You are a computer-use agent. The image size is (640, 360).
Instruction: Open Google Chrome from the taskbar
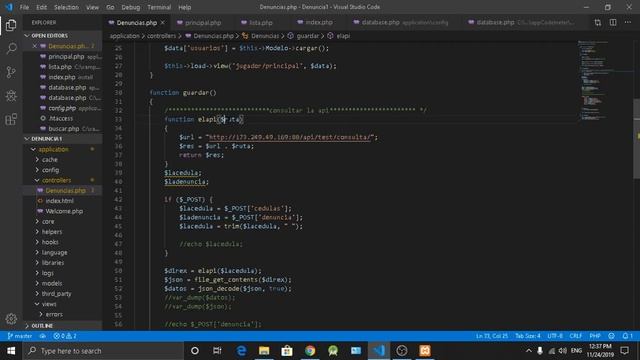pos(310,351)
